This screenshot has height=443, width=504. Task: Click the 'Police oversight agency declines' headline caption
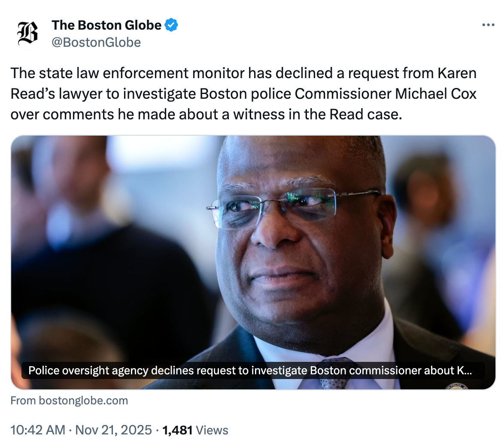click(x=249, y=370)
